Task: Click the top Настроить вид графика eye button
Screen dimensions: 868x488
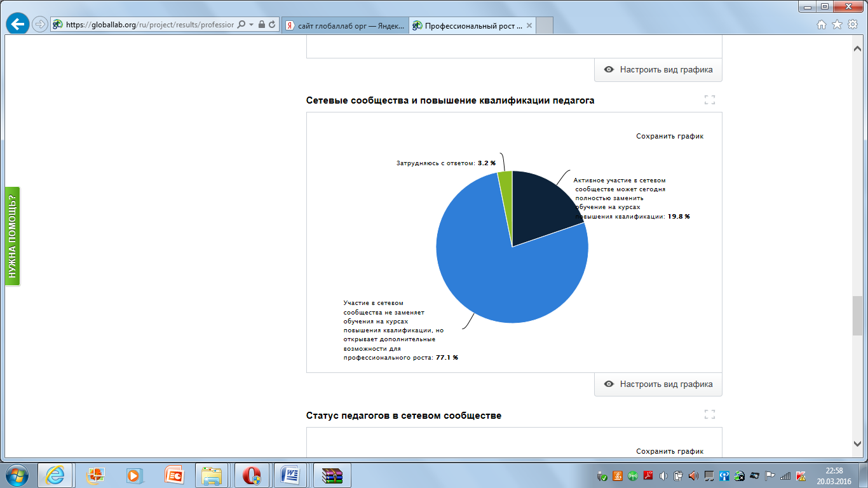Action: 658,70
